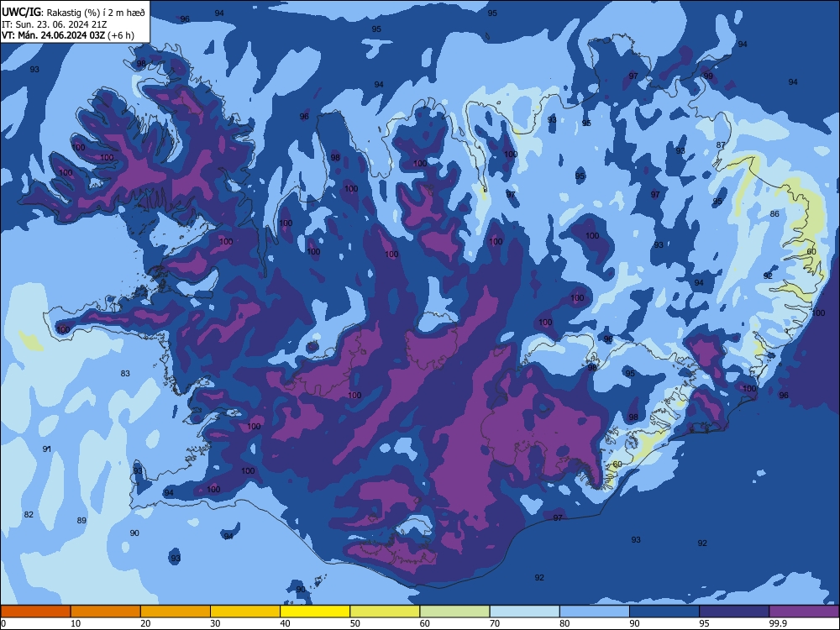Click the '83' humidity value on the map

pyautogui.click(x=125, y=374)
